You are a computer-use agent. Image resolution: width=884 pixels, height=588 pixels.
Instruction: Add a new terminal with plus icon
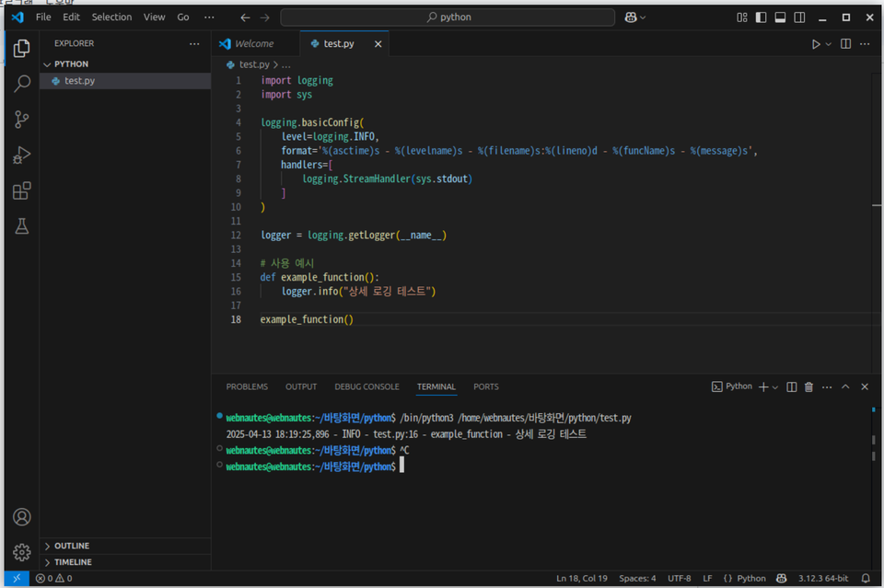[763, 386]
